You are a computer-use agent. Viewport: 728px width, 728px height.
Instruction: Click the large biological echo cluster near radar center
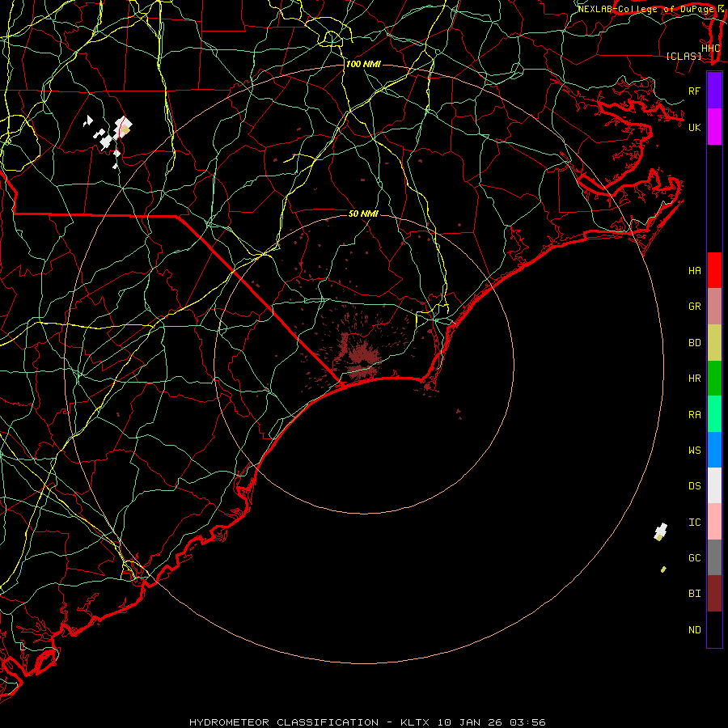[362, 355]
